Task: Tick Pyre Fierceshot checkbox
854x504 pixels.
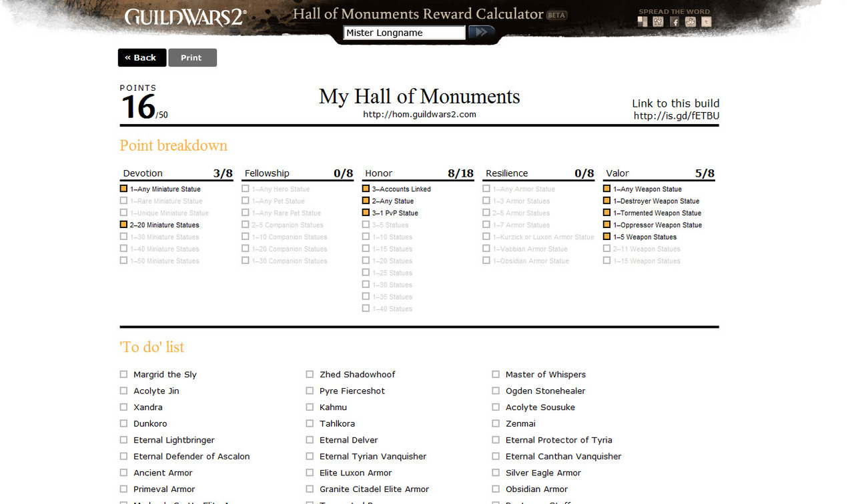Action: (310, 391)
